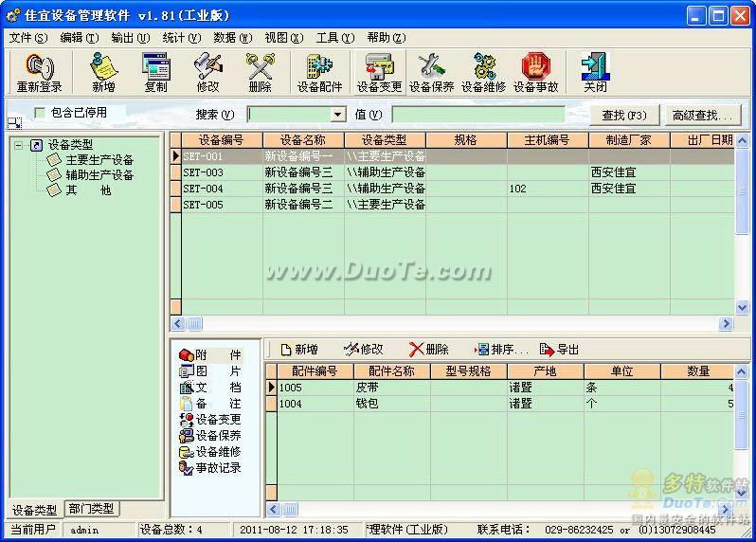Open the 统计 menu

(180, 38)
